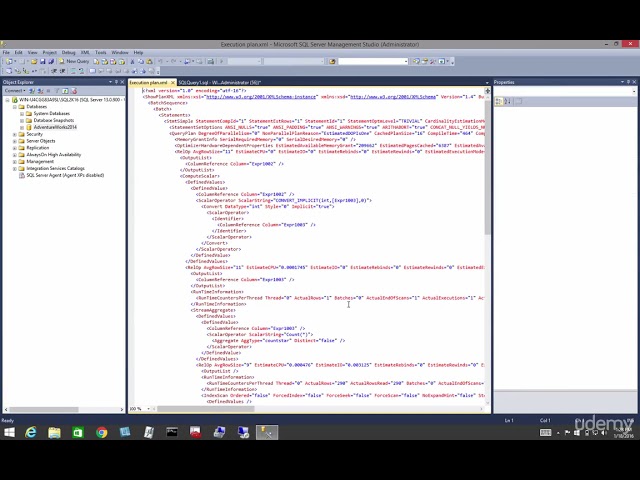
Task: Open the document tab list dropdown arrow
Action: (x=487, y=83)
